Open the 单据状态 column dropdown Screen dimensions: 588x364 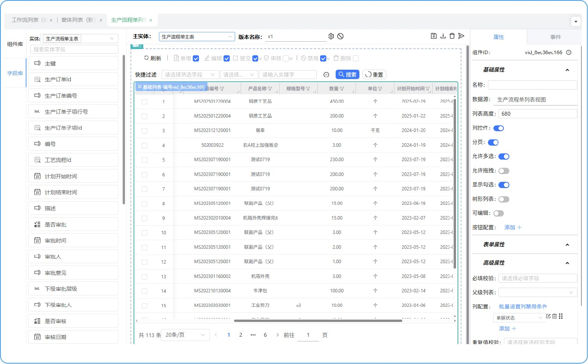[x=519, y=318]
